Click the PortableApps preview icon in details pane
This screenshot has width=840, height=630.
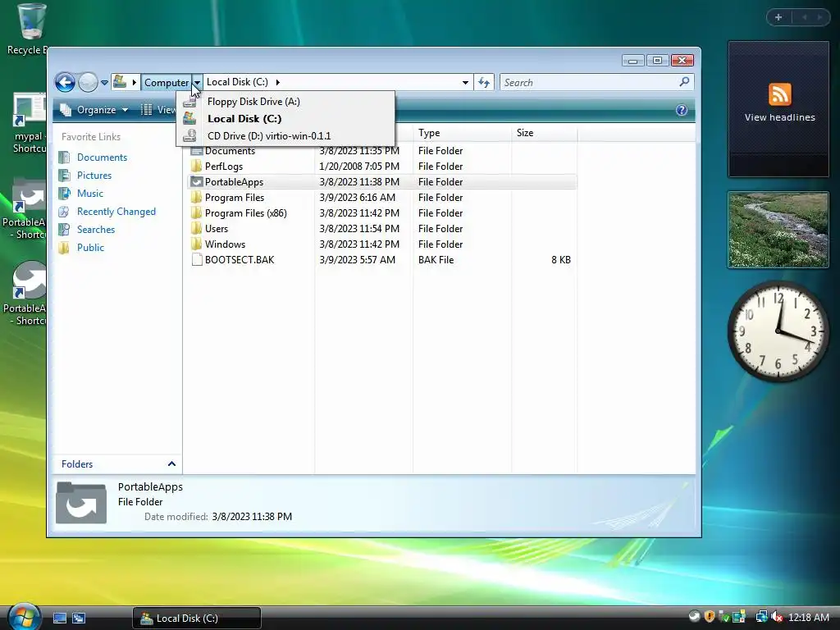click(81, 503)
